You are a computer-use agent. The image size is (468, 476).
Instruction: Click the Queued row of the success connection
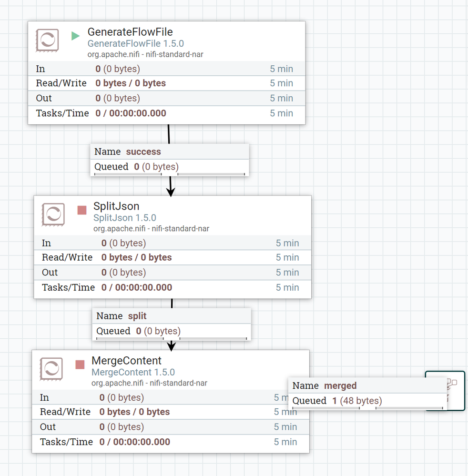click(x=170, y=167)
